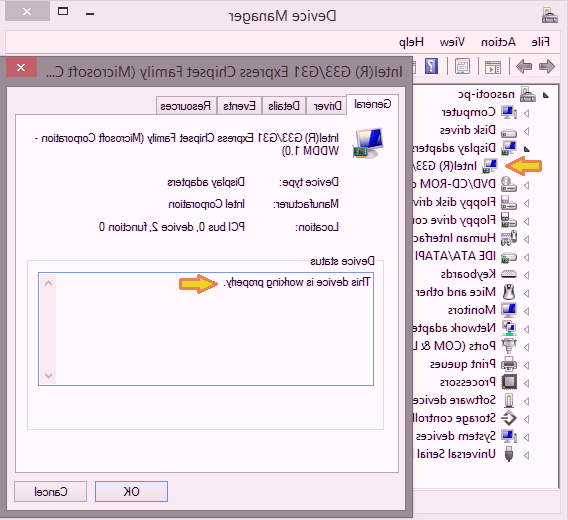
Task: Open the Resources tab
Action: point(186,106)
